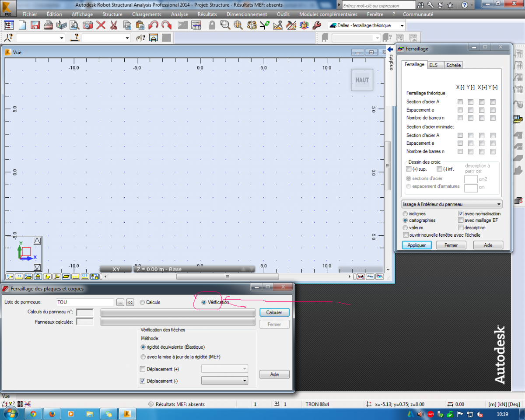Open the Analyse menu
This screenshot has width=525, height=420.
coord(179,14)
